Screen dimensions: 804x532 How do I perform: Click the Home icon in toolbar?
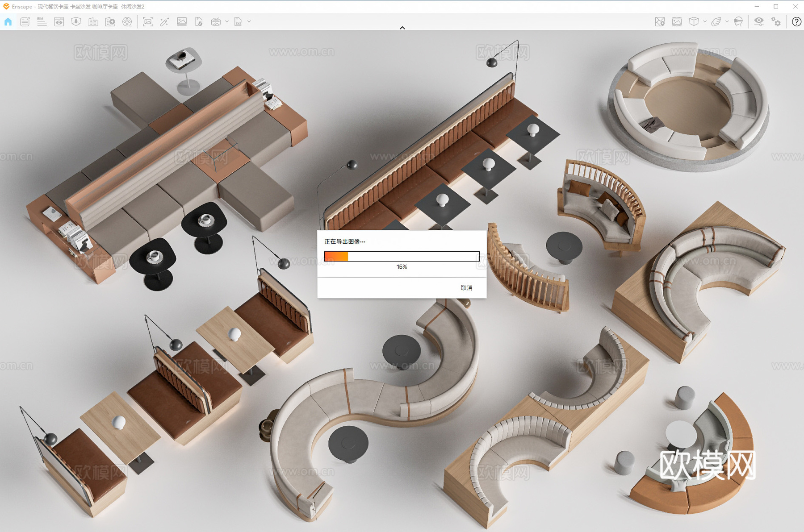(x=8, y=21)
